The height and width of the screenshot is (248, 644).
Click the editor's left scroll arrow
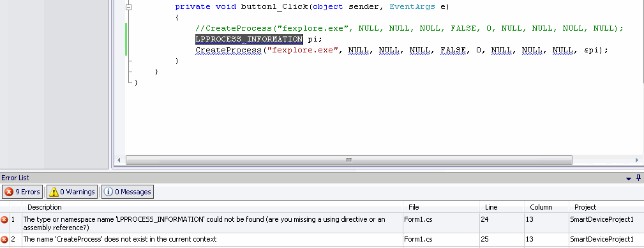119,160
